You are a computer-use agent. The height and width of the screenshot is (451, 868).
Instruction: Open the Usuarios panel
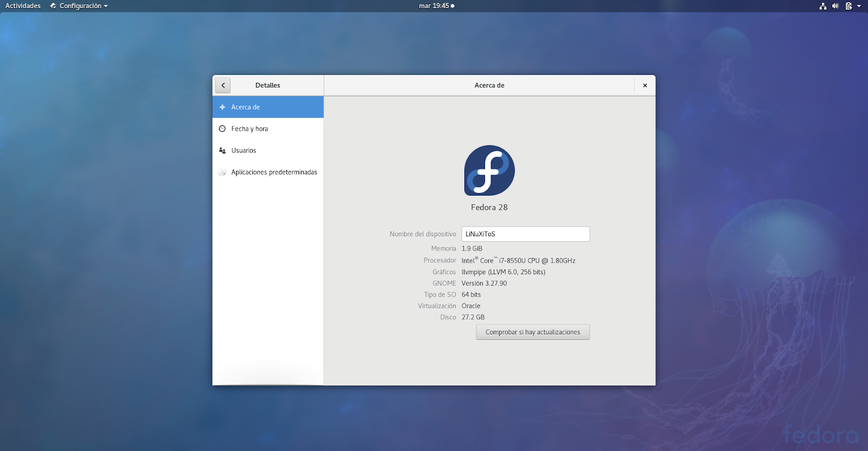(x=268, y=151)
